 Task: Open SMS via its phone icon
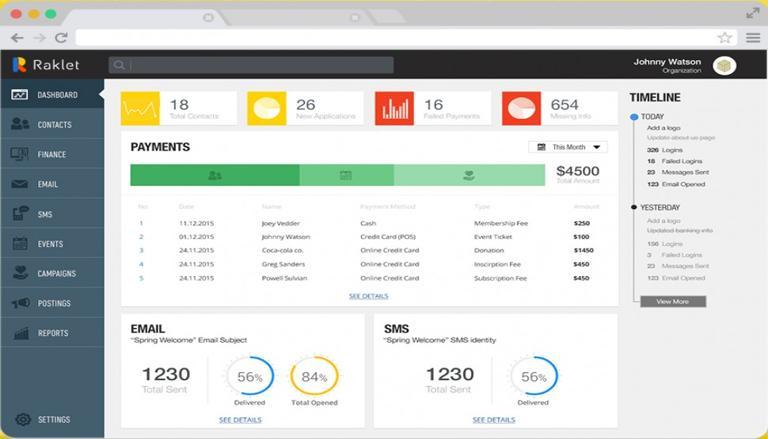click(x=20, y=214)
